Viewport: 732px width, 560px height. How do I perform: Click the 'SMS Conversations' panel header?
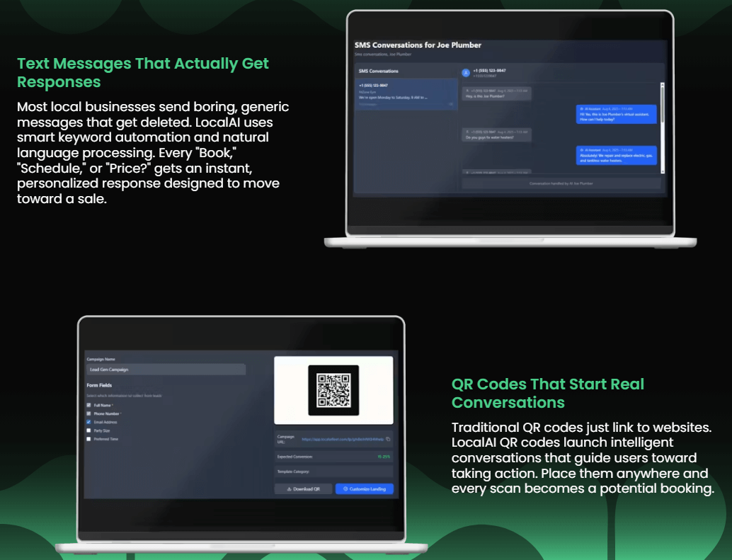tap(379, 71)
